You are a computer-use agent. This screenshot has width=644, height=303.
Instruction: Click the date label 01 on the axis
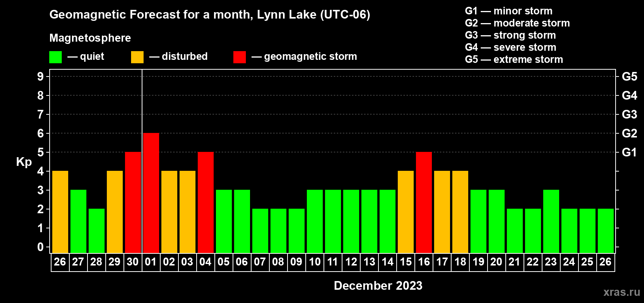tap(151, 262)
